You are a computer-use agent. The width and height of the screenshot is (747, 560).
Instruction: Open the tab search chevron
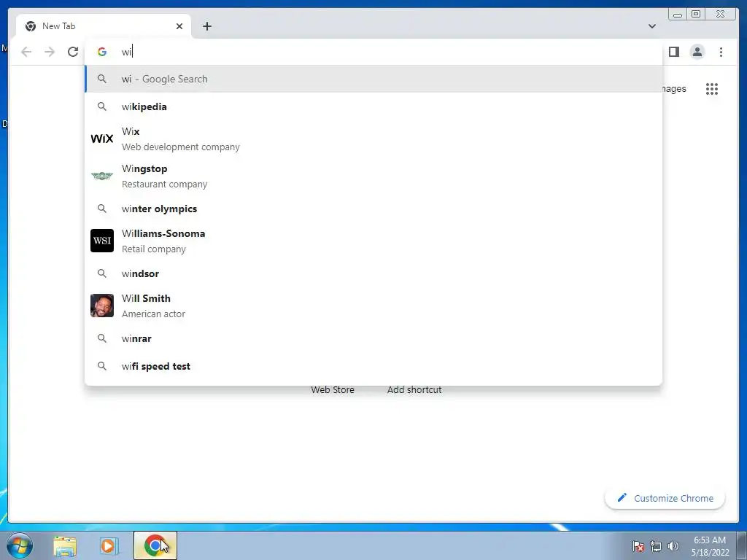651,26
